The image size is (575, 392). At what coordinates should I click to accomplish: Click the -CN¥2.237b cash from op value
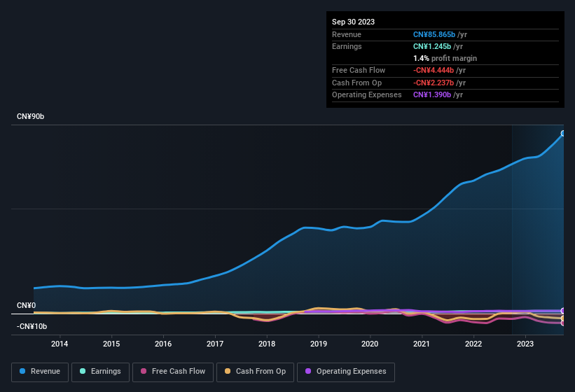[x=434, y=83]
